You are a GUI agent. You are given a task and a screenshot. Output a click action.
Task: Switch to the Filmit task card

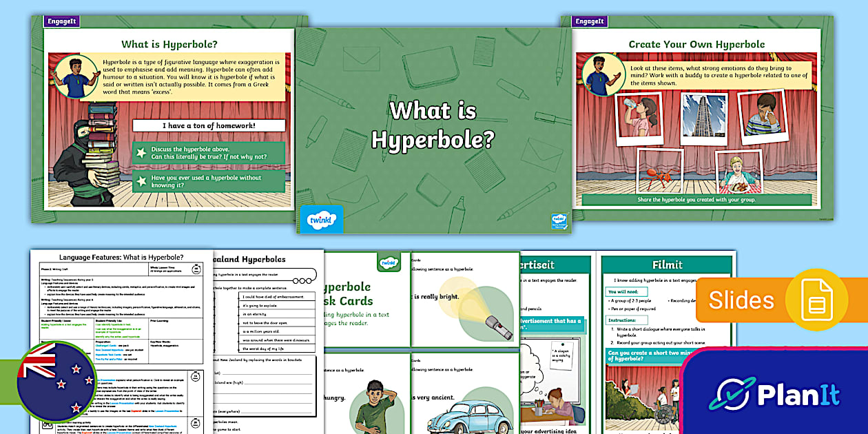(665, 264)
